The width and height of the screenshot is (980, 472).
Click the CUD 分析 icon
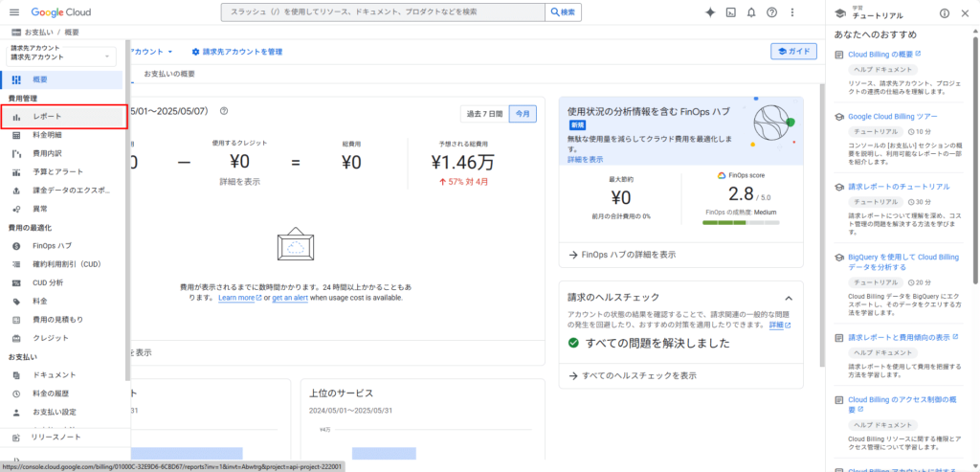click(17, 282)
